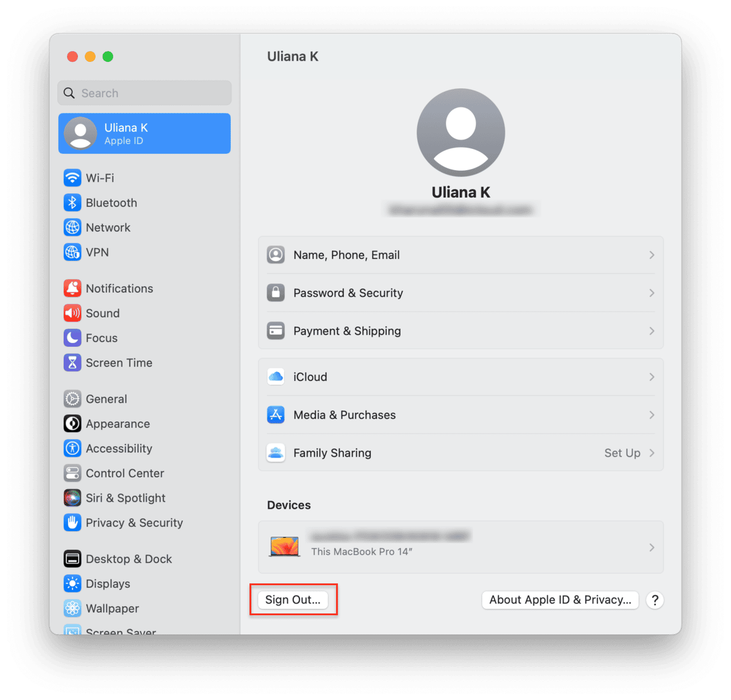Click the Siri & Spotlight icon
Screen dimensions: 731x700
tap(72, 498)
